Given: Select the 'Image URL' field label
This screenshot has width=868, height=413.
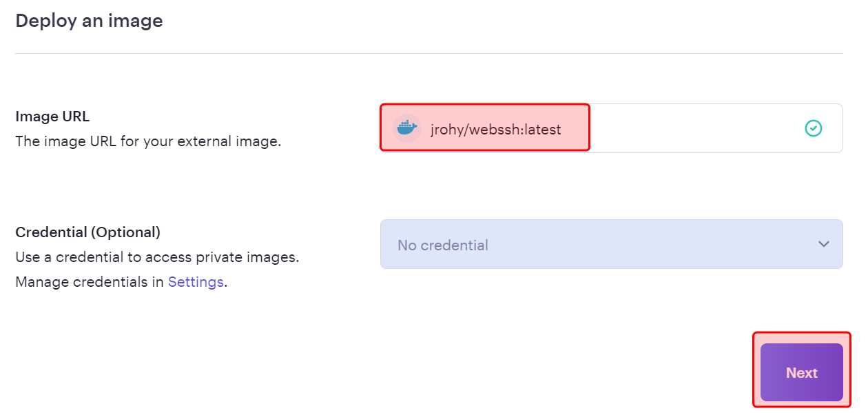Looking at the screenshot, I should [52, 117].
